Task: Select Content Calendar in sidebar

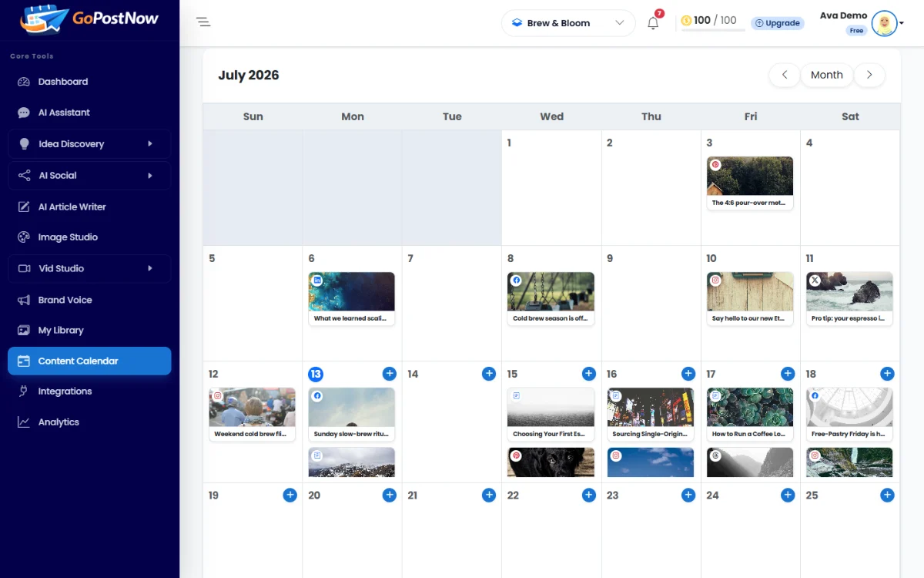Action: (x=89, y=361)
